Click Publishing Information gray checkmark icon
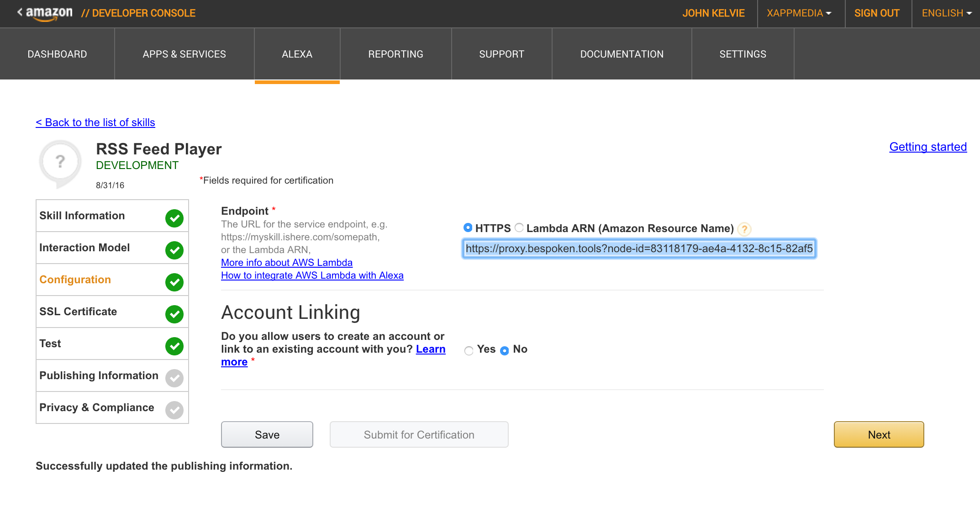This screenshot has height=529, width=980. click(x=174, y=378)
